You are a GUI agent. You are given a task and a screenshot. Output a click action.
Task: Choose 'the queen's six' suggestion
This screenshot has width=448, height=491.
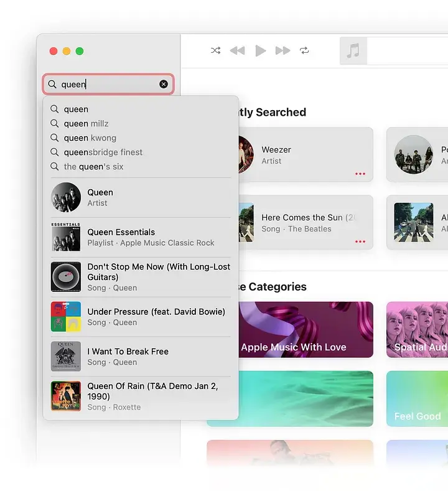click(141, 167)
